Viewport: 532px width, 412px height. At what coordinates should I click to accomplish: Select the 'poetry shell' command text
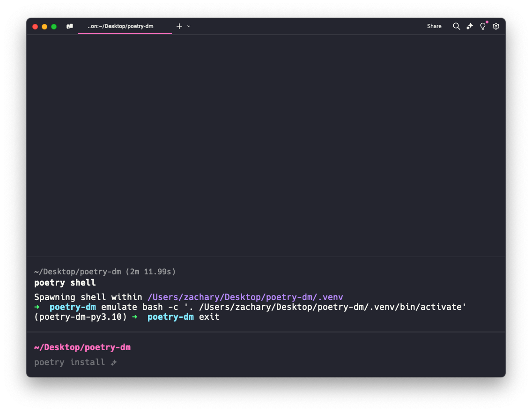pyautogui.click(x=65, y=282)
